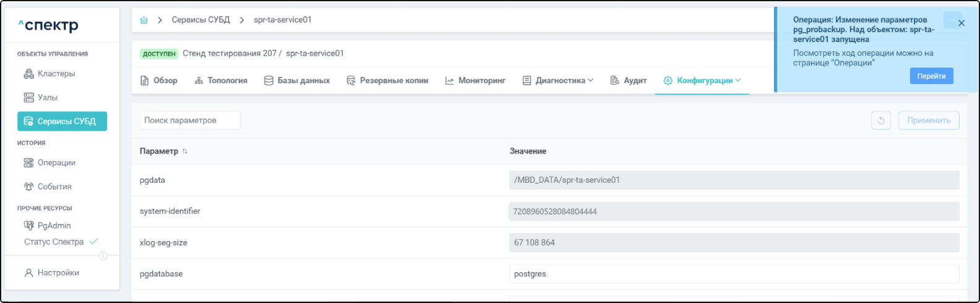Click the home icon in breadcrumb
Image resolution: width=980 pixels, height=303 pixels.
[144, 20]
